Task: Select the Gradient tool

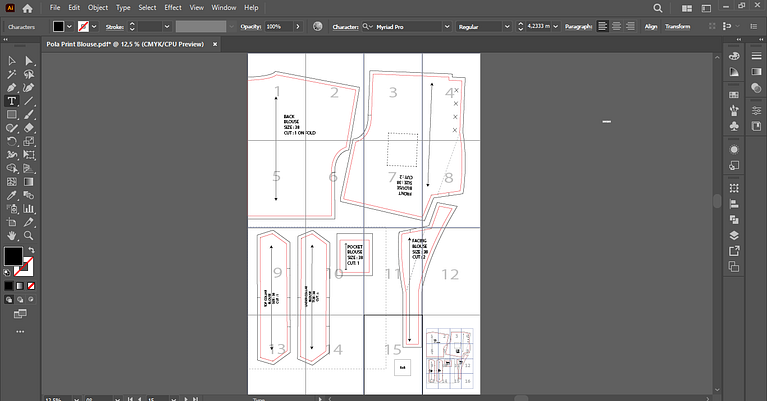Action: [x=28, y=182]
